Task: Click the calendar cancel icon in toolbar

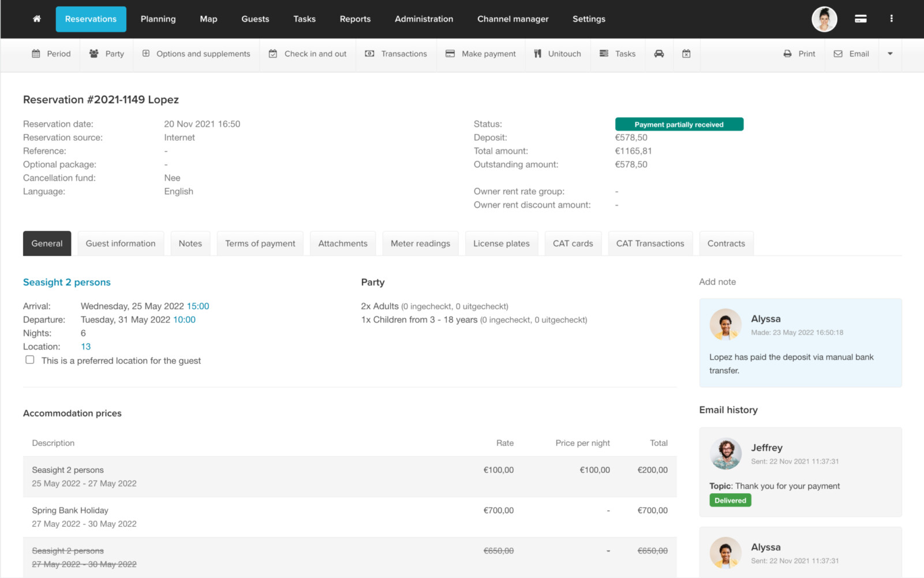Action: pos(686,54)
